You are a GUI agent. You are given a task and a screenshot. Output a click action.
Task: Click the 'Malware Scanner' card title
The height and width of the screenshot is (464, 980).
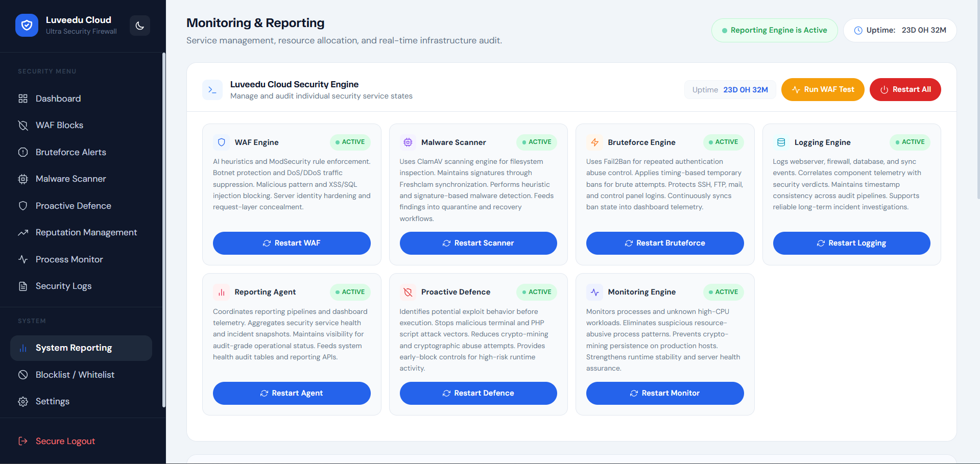[x=453, y=142]
